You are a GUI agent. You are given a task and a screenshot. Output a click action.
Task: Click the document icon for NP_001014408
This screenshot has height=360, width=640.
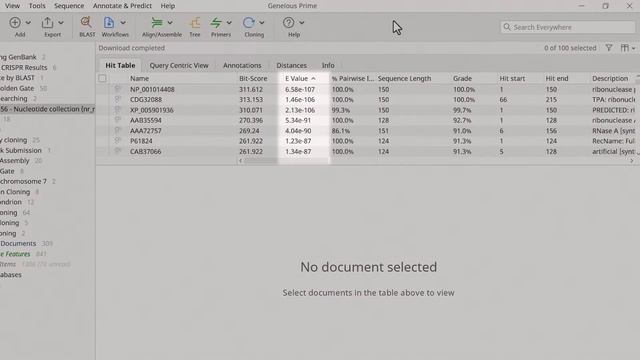(118, 89)
